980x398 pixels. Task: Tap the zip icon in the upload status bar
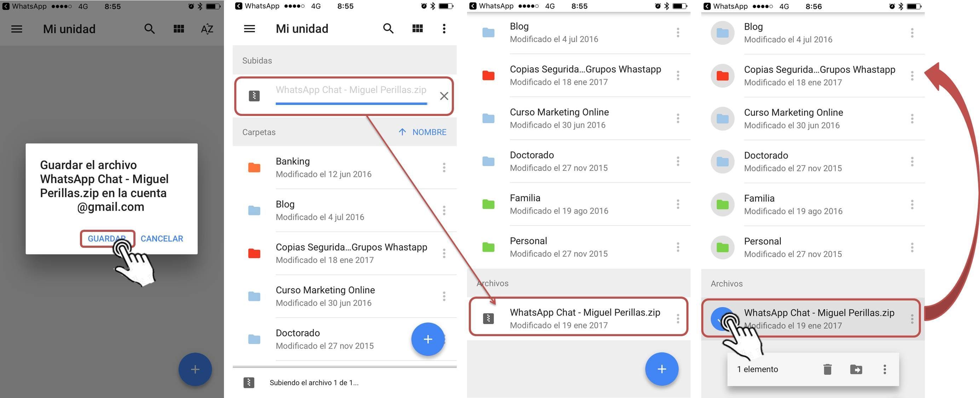point(249,383)
